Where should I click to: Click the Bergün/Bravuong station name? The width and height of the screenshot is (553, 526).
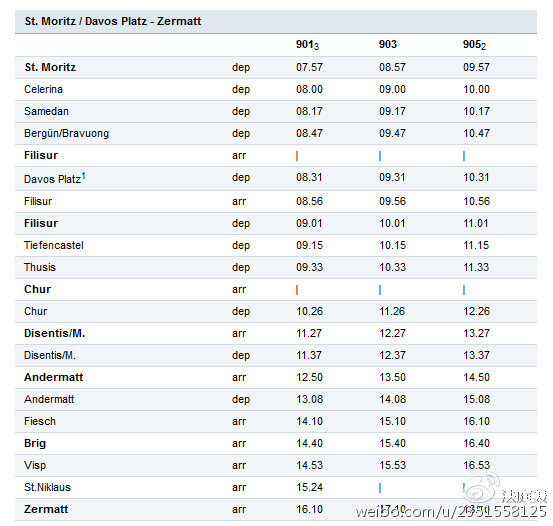pyautogui.click(x=67, y=133)
